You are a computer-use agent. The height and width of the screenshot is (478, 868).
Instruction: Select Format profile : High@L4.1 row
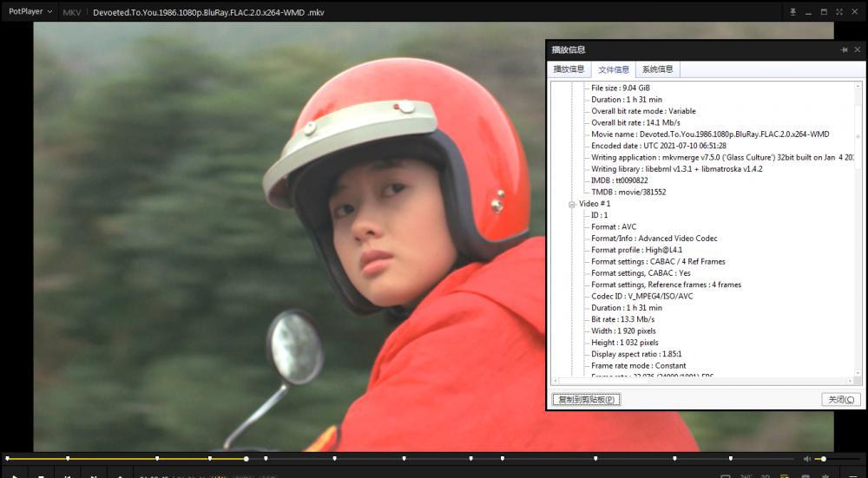(x=636, y=250)
